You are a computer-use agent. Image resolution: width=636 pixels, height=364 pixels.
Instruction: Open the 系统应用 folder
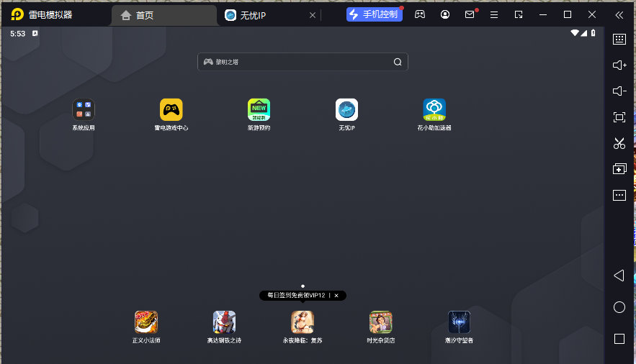point(84,110)
